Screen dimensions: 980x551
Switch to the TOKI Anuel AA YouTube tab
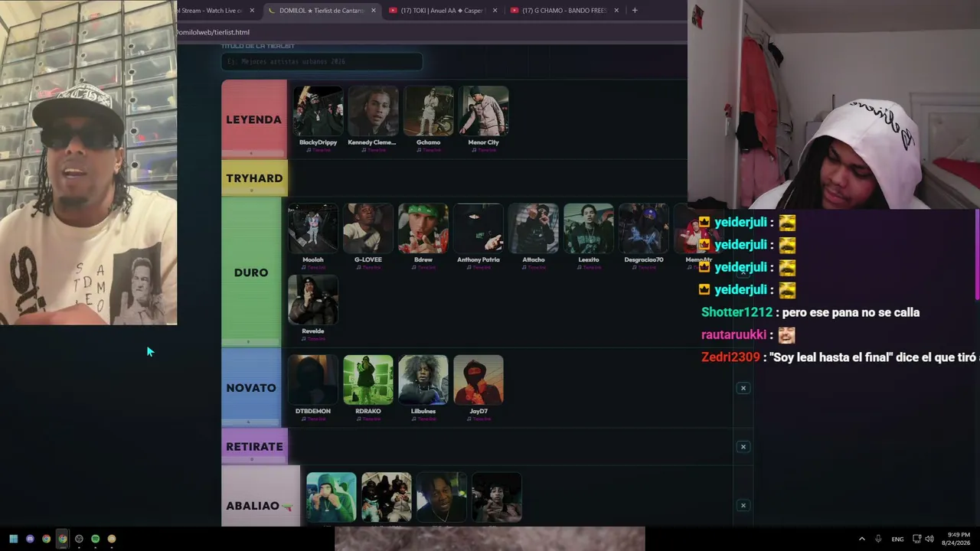(443, 11)
